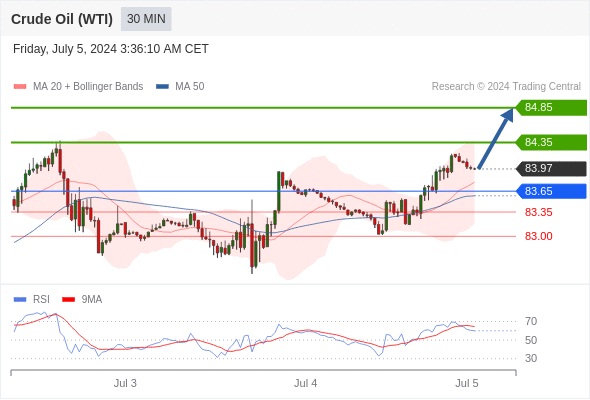Toggle the MA 20 + Bollinger Bands legend label
Viewport: 590px width, 400px height.
[88, 87]
